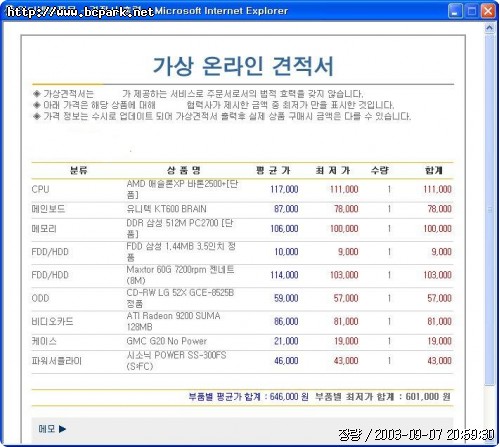Screen dimensions: 500x447
Task: Click the 최저가 column header
Action: pos(333,171)
